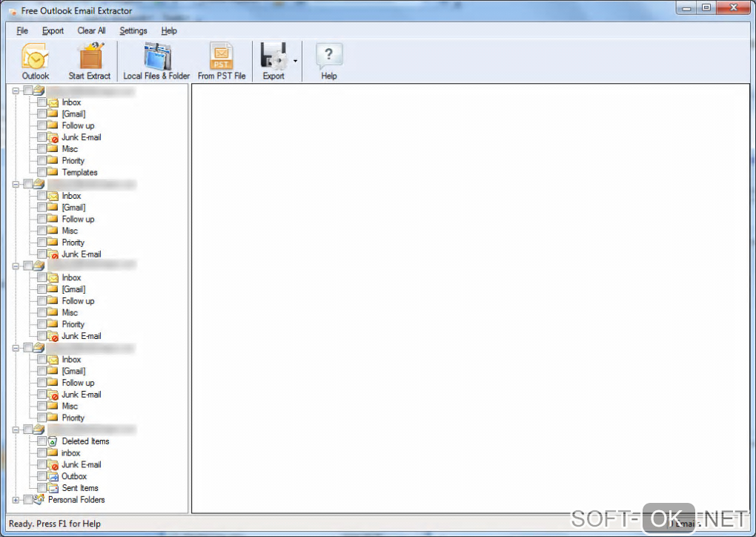Click the Sent Items folder icon
The image size is (756, 537).
click(x=53, y=488)
